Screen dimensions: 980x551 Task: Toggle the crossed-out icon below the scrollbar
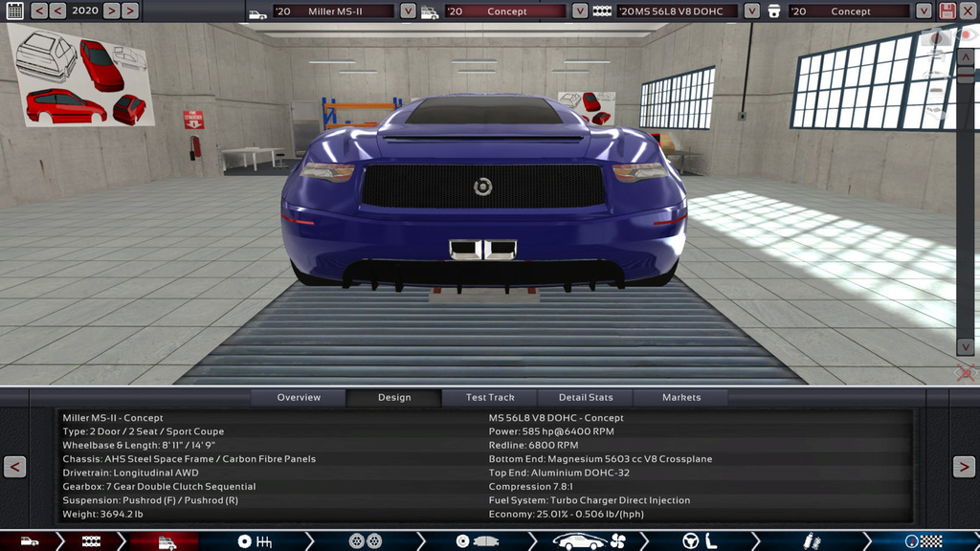[x=966, y=372]
